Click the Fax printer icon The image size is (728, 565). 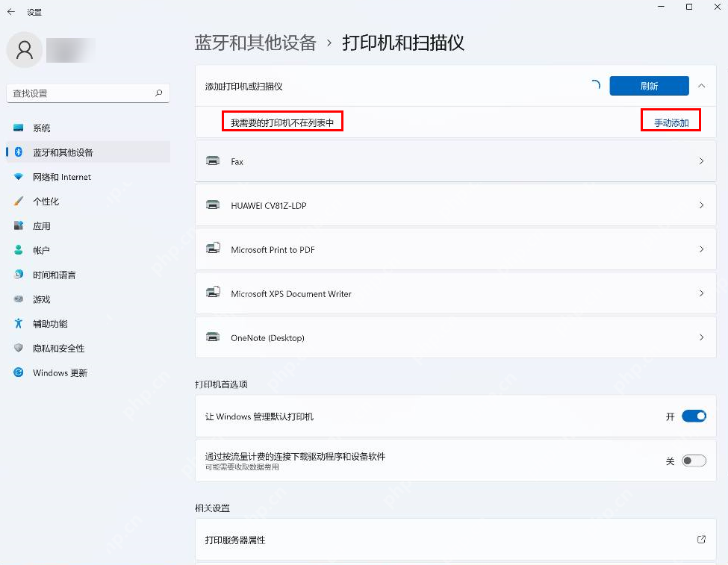click(213, 161)
